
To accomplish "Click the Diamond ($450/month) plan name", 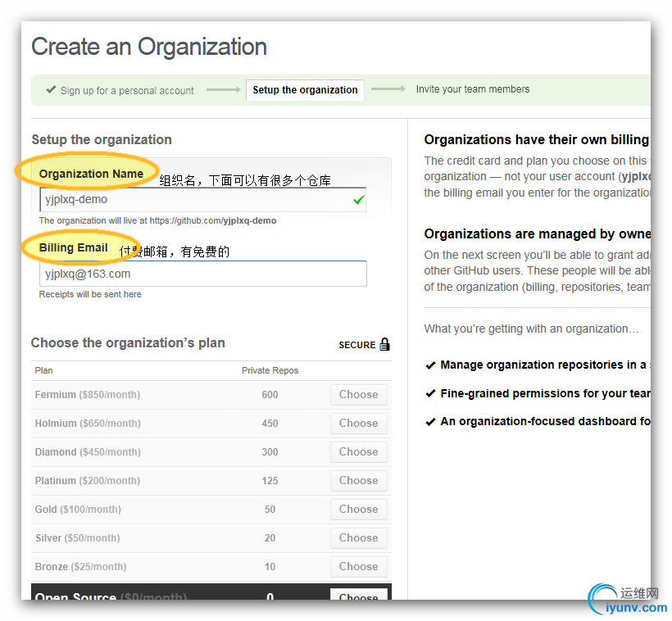I will tap(88, 452).
